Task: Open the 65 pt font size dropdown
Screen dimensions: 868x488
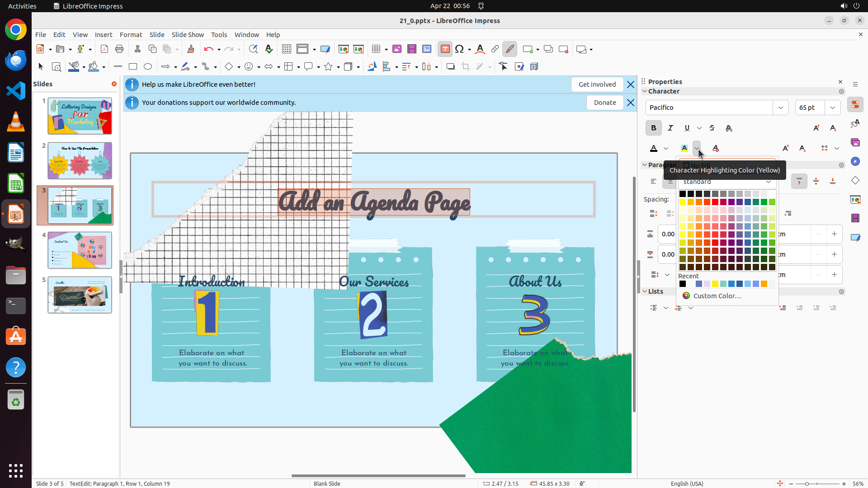Action: (x=833, y=108)
